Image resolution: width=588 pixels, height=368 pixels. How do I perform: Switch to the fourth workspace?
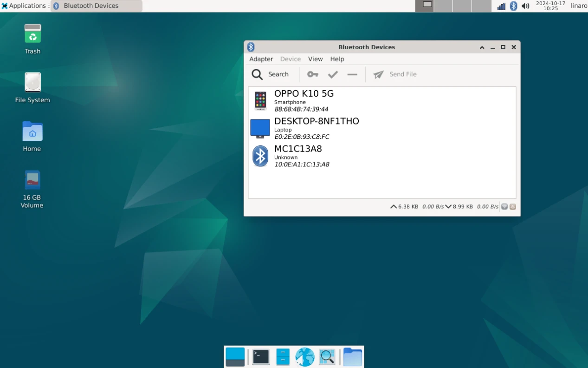pyautogui.click(x=482, y=6)
